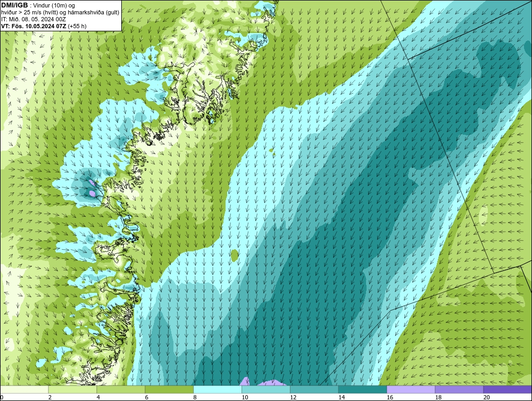Click the legend label '16'
Image resolution: width=532 pixels, height=401 pixels.
390,397
